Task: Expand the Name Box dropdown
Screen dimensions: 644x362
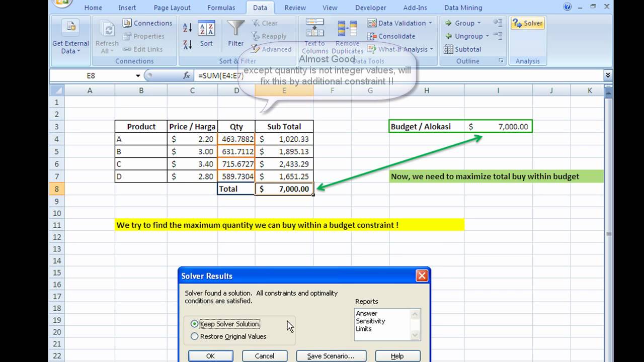Action: click(x=138, y=75)
